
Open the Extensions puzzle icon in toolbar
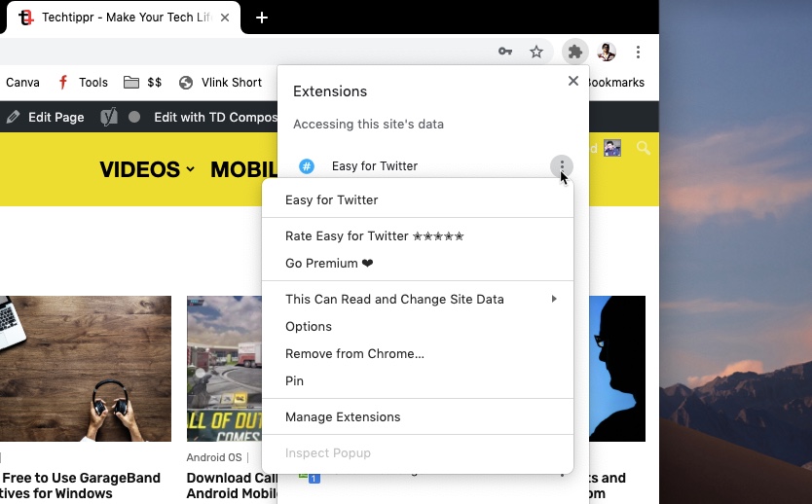[x=574, y=52]
